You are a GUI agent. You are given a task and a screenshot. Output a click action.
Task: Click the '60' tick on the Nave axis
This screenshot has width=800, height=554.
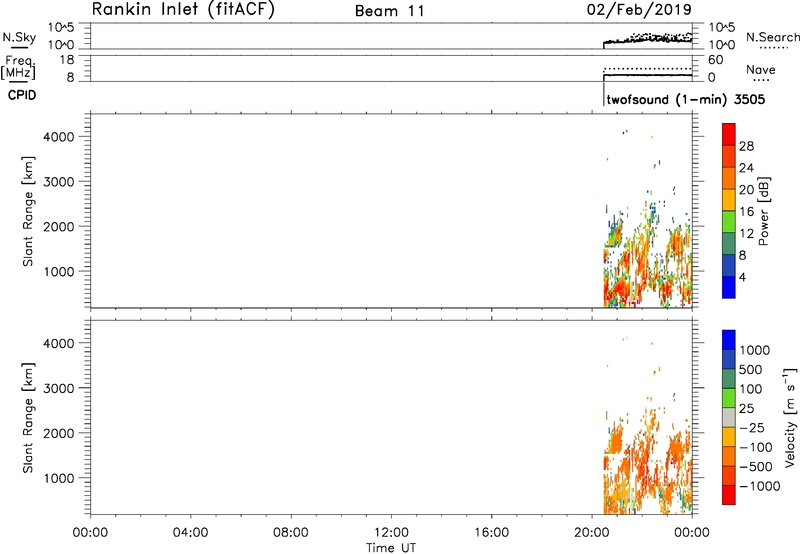715,60
